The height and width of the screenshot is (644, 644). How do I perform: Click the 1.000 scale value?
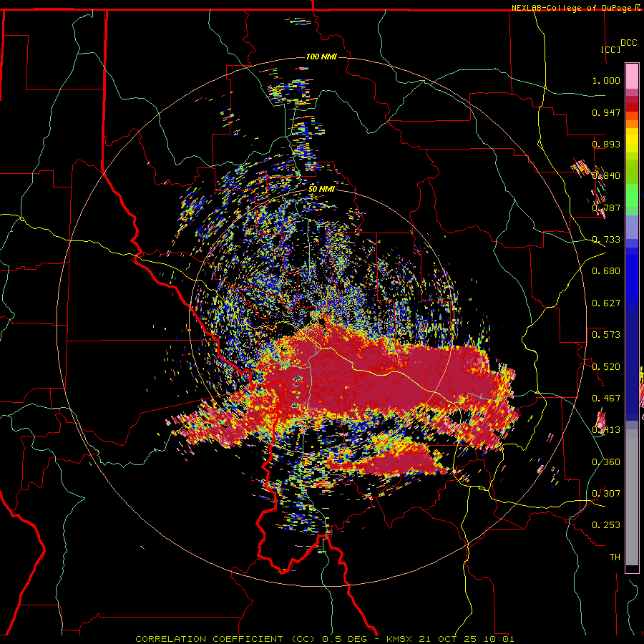[606, 80]
